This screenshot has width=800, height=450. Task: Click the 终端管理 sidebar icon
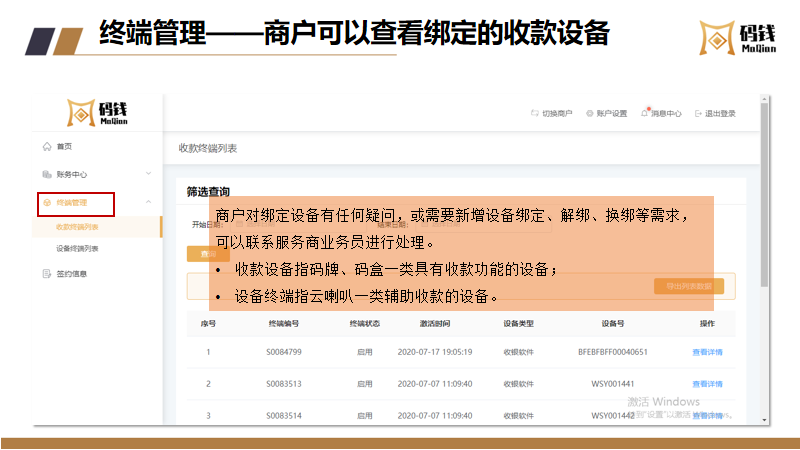(x=47, y=203)
